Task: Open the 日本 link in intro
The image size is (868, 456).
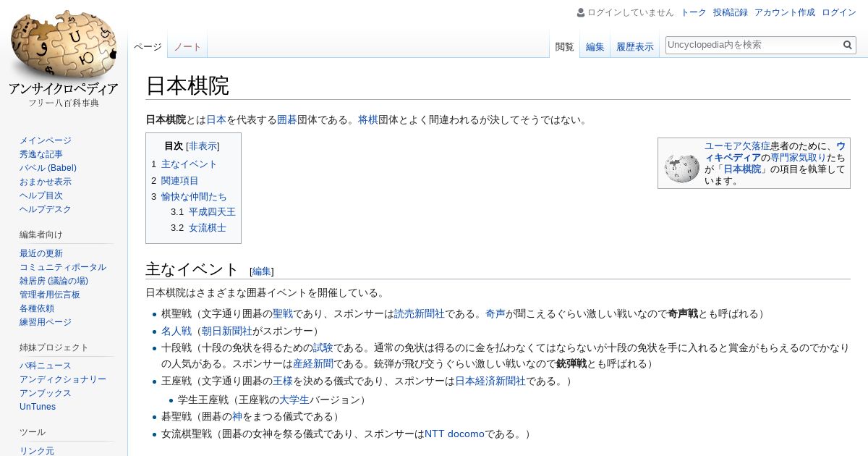Action: [216, 120]
